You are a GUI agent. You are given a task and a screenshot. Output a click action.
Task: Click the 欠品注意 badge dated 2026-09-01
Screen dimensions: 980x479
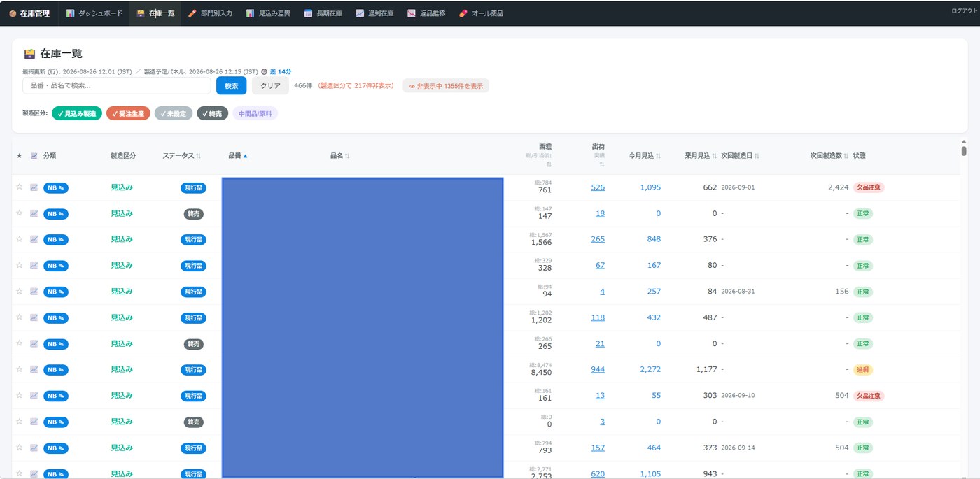tap(869, 187)
